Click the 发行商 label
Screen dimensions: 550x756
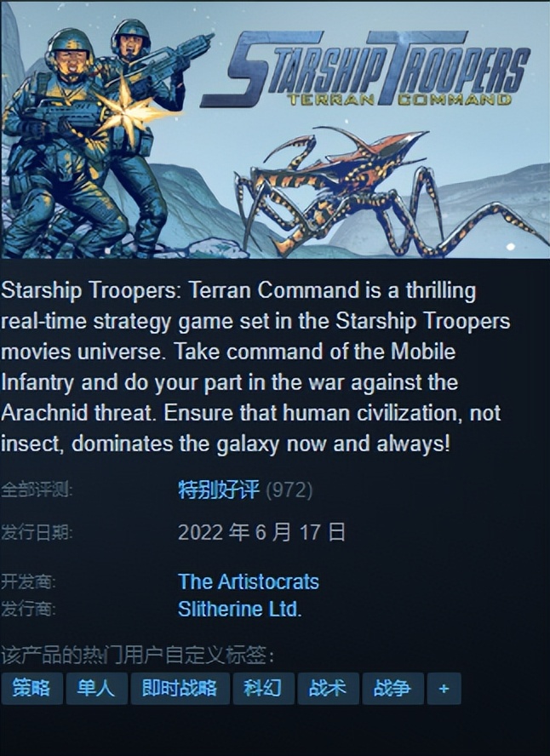pos(28,610)
